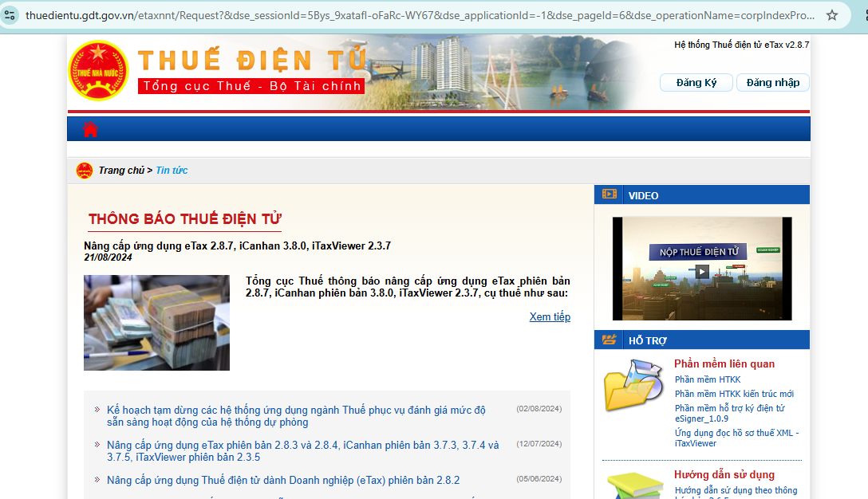Click the Đăng nhập button
Screen dimensions: 868x499
tap(772, 83)
